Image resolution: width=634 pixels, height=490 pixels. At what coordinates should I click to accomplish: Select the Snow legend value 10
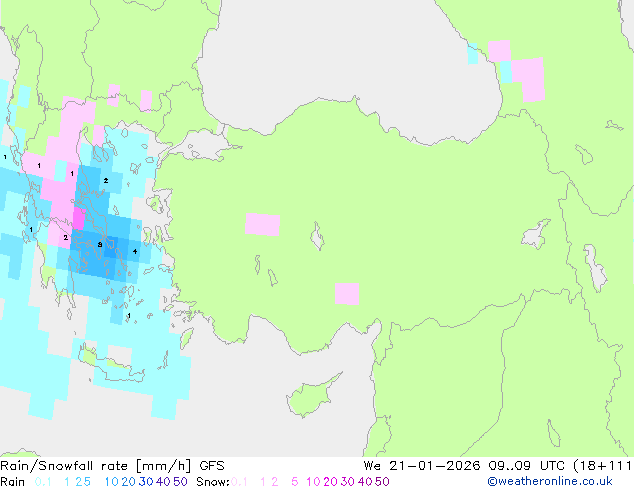click(x=313, y=482)
